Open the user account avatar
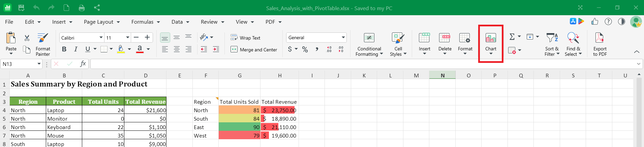 click(636, 22)
